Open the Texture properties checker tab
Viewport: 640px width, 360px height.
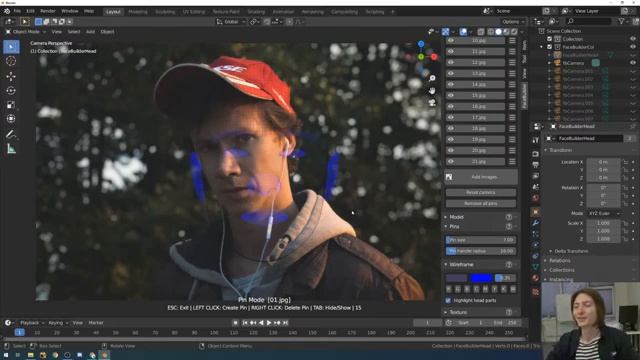(536, 292)
